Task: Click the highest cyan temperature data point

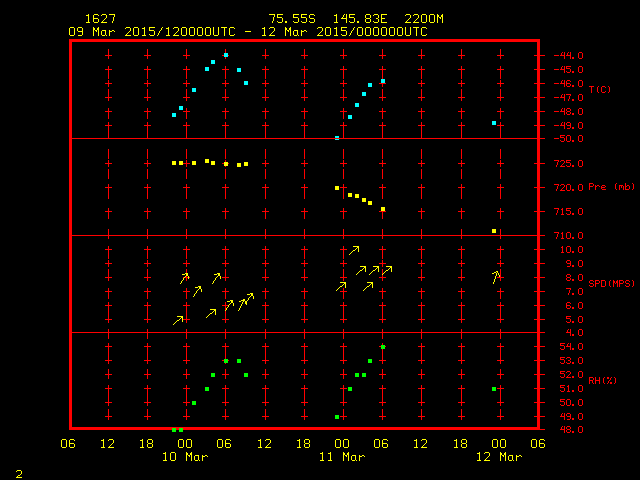Action: [226, 55]
